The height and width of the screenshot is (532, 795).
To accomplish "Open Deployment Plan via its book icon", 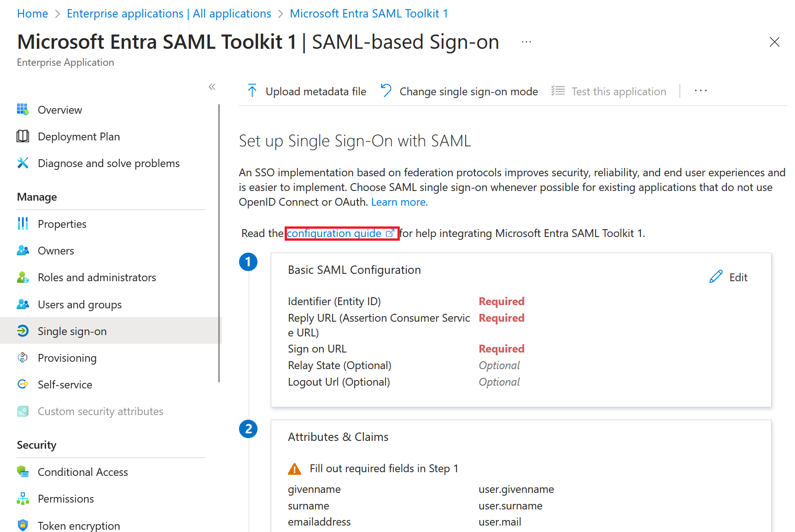I will [23, 136].
